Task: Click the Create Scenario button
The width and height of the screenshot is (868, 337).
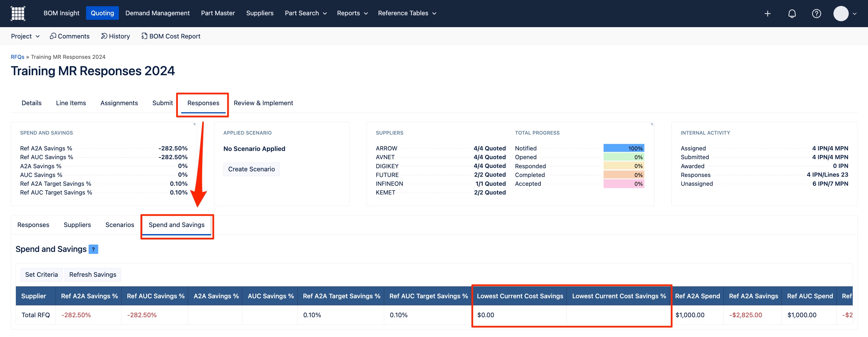Action: pyautogui.click(x=251, y=169)
